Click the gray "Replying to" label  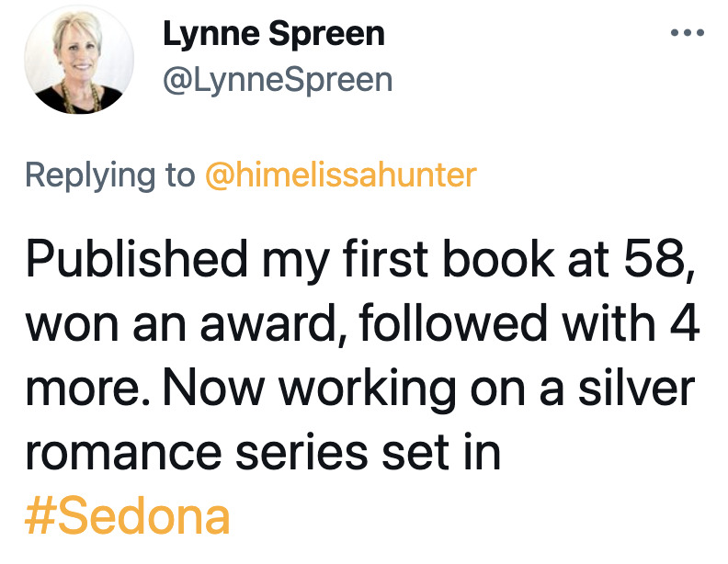pos(110,175)
